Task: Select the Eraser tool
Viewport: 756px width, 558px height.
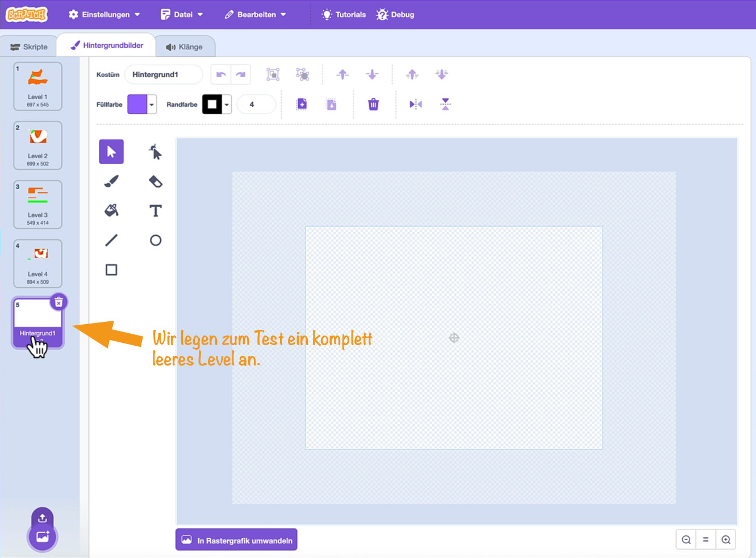Action: point(155,181)
